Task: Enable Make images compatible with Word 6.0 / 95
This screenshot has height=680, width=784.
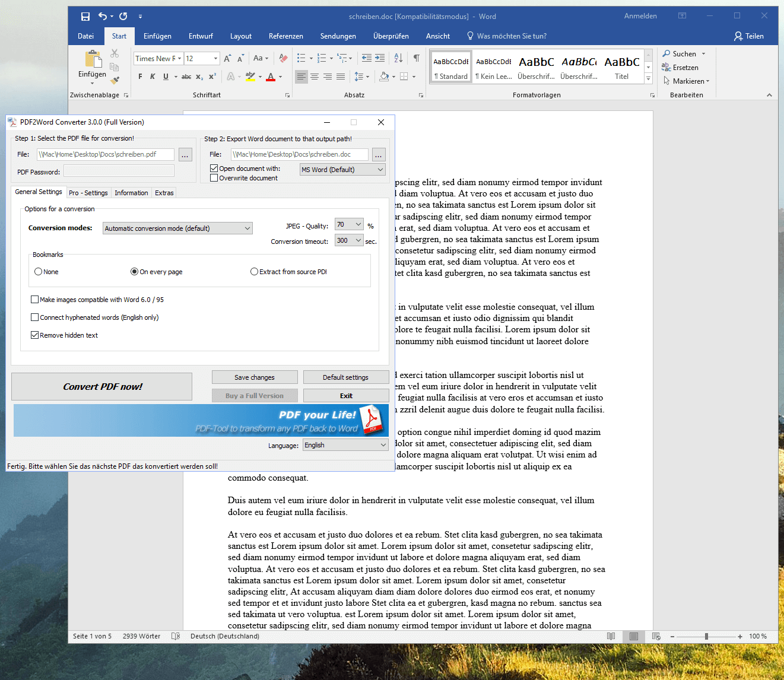Action: 35,300
